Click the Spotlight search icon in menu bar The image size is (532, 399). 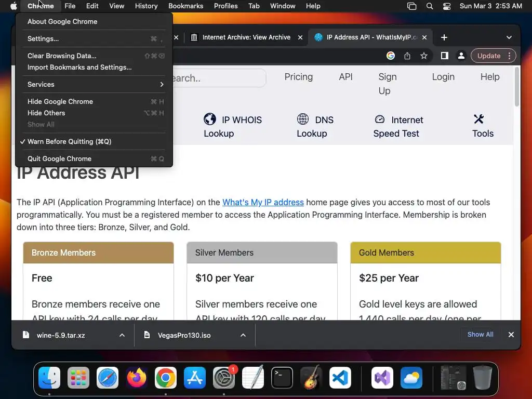coord(430,6)
